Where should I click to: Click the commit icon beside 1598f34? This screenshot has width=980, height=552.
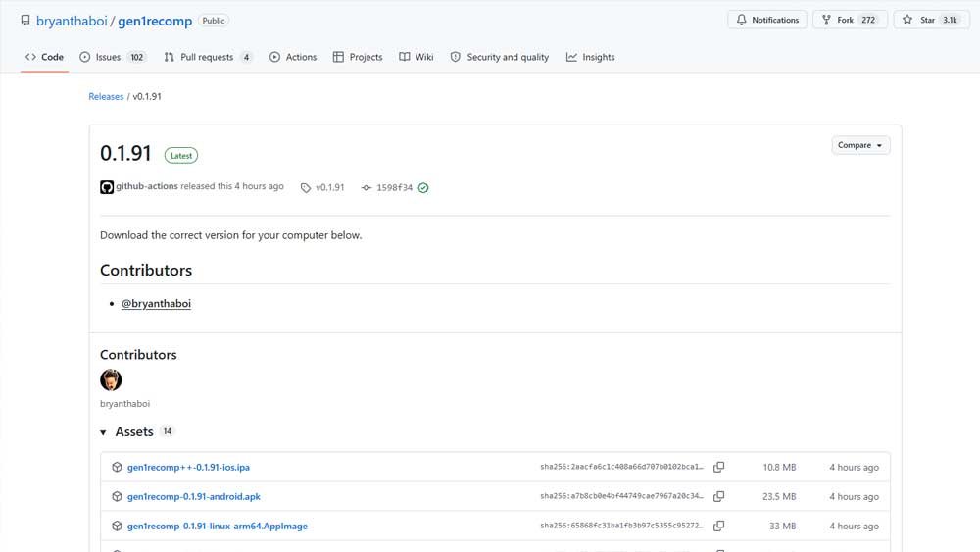click(367, 187)
